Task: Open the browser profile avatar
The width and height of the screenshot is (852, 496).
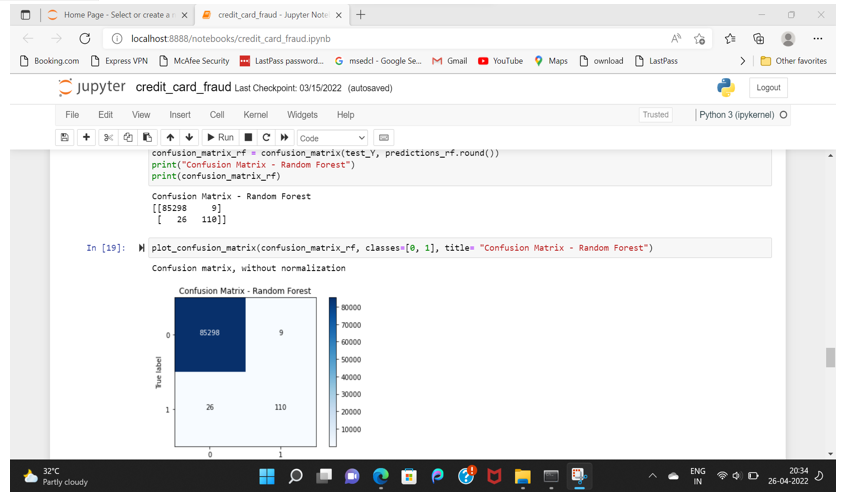Action: [788, 39]
